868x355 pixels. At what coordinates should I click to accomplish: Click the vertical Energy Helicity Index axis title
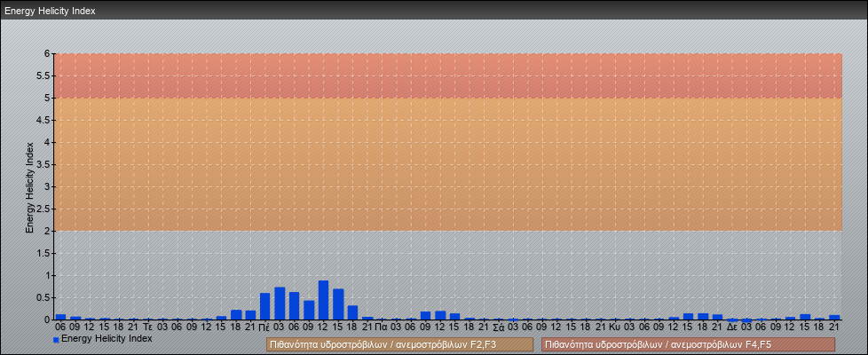coord(29,186)
